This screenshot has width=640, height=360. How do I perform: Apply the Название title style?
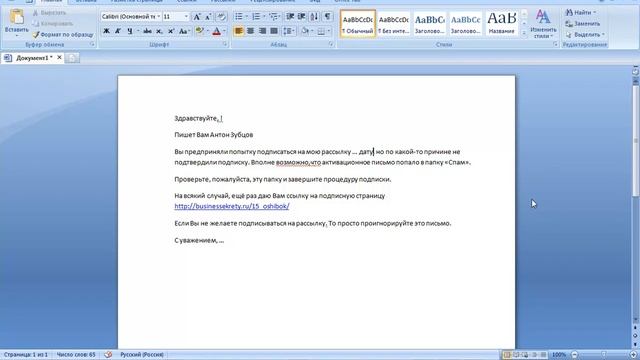click(502, 24)
